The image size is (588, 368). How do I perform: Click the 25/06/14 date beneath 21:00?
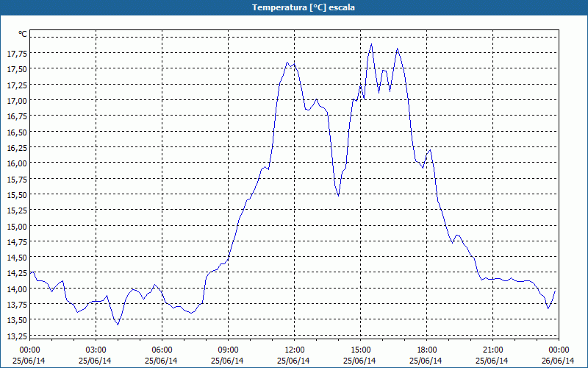point(492,361)
